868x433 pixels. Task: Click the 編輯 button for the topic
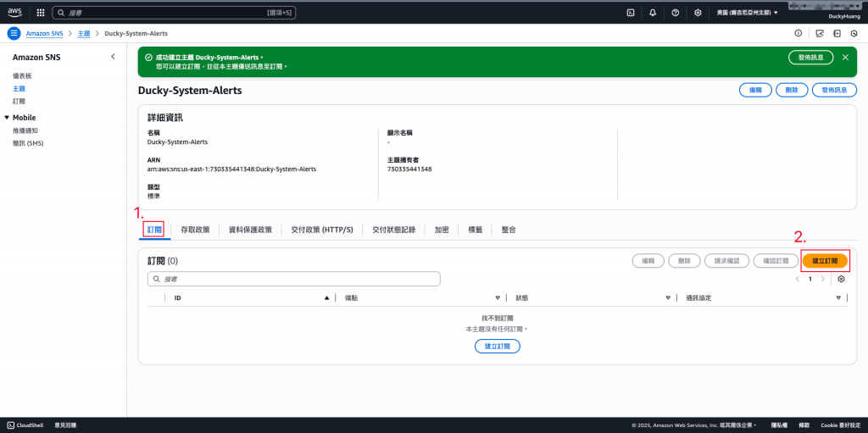pos(755,90)
